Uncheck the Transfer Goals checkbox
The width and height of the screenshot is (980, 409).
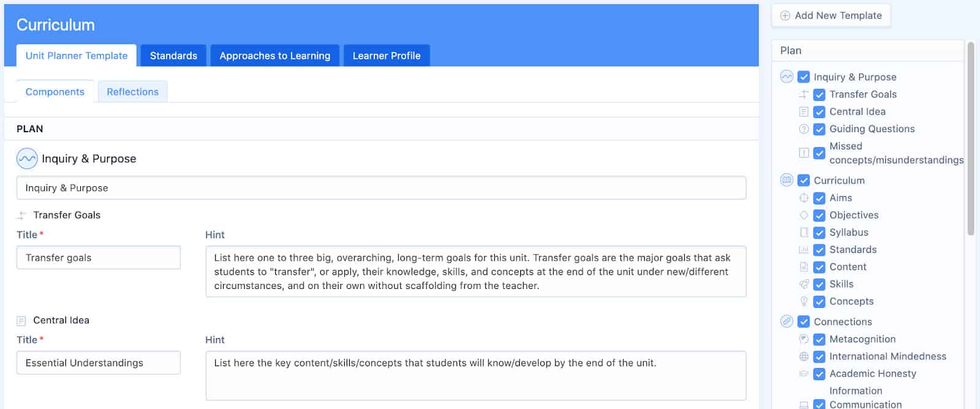pos(819,95)
